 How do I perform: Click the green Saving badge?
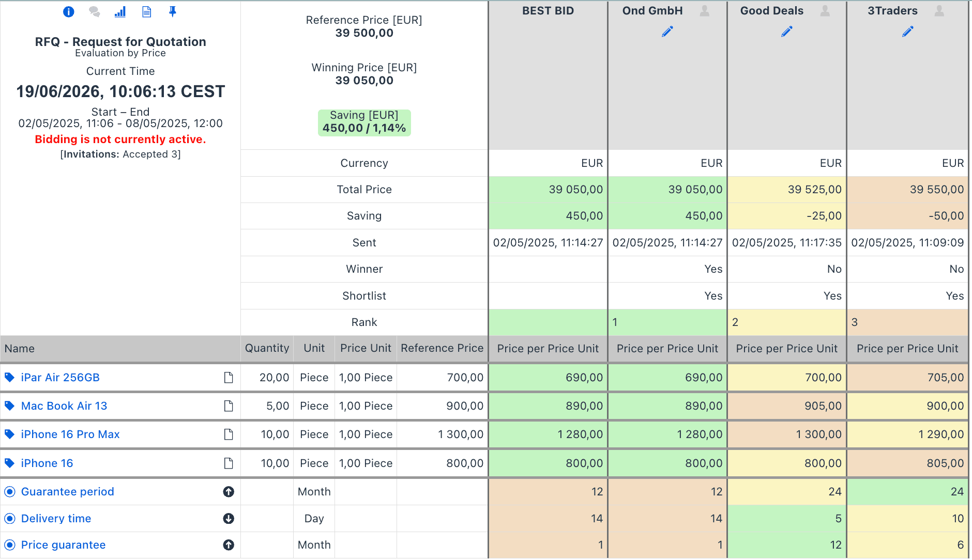click(x=364, y=122)
